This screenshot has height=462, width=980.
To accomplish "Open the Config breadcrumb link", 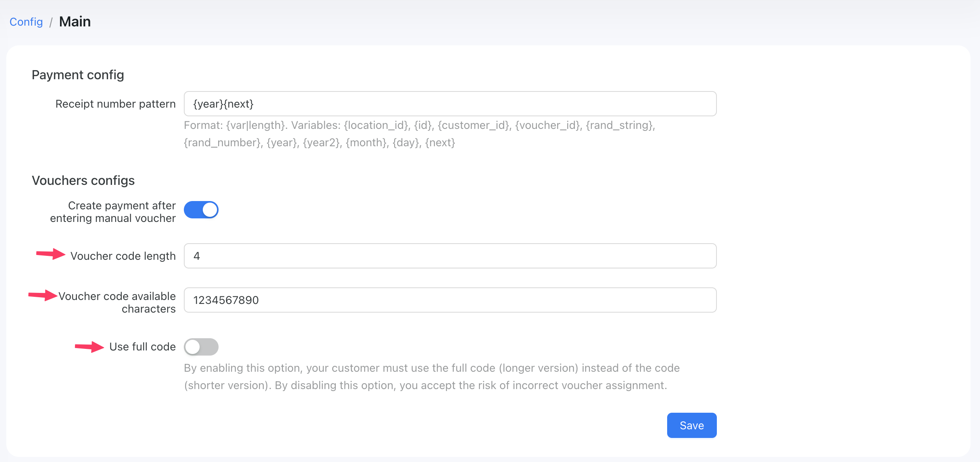I will 26,22.
